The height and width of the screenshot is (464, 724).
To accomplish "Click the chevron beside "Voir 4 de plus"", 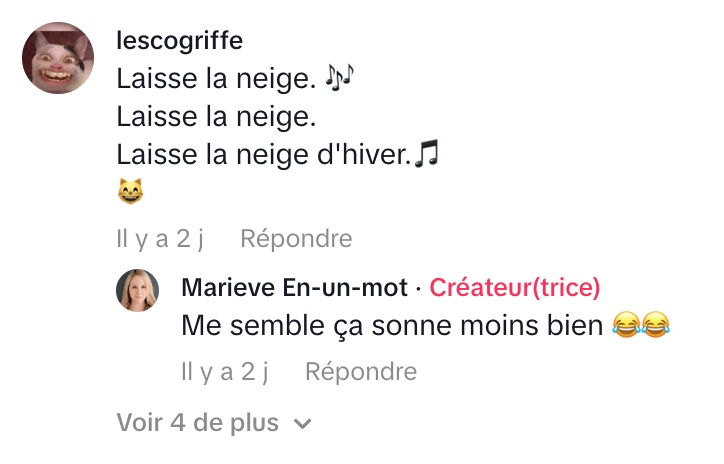I will pos(303,424).
